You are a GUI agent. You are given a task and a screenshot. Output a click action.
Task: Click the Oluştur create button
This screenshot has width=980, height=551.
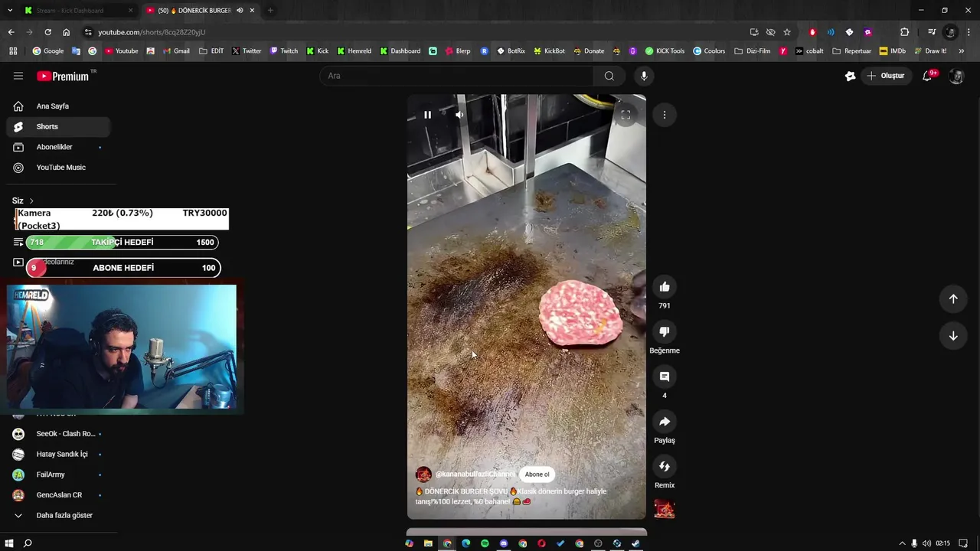click(x=885, y=76)
